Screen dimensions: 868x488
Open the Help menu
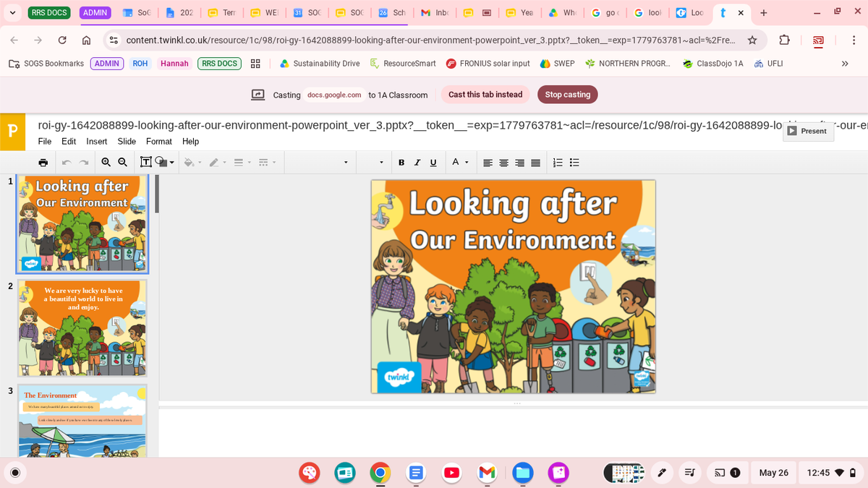(190, 141)
